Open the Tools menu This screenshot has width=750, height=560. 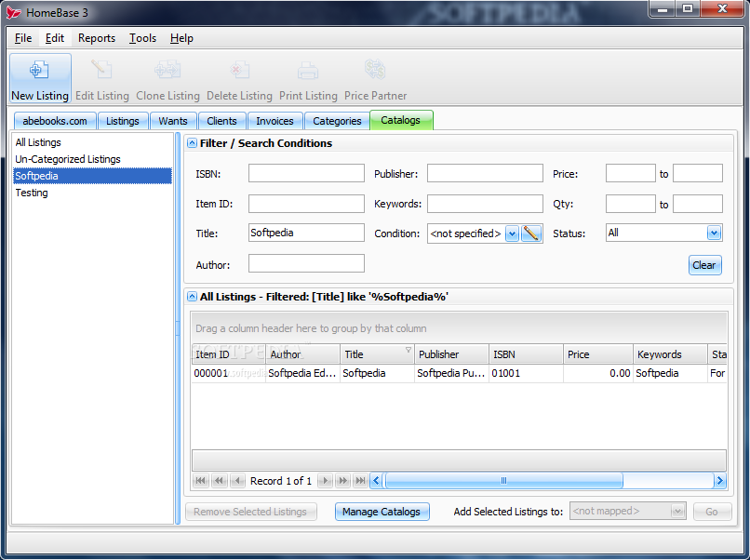click(142, 38)
